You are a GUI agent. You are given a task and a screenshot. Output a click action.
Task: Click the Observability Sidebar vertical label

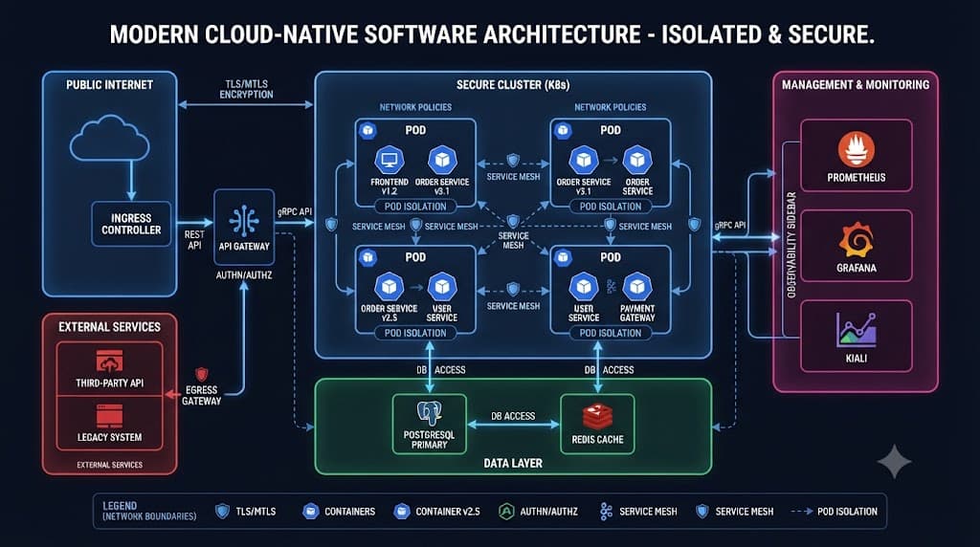pos(791,245)
